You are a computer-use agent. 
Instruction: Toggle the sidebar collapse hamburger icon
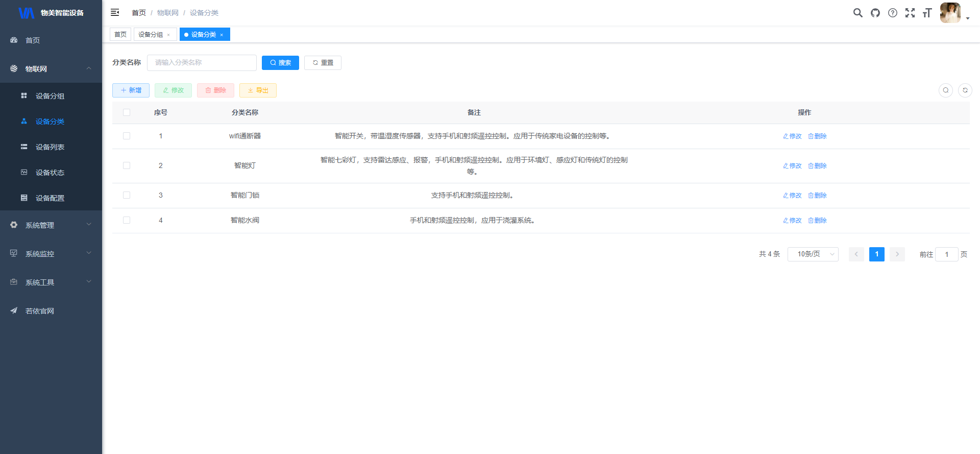(115, 12)
